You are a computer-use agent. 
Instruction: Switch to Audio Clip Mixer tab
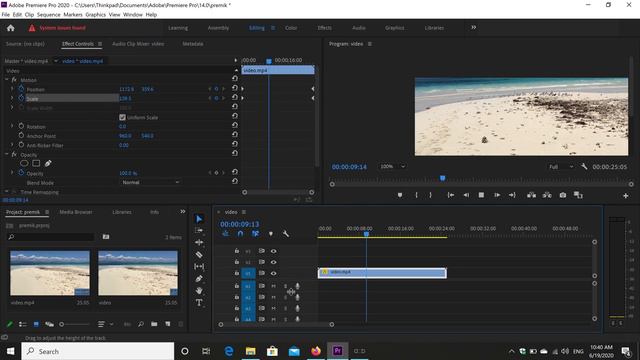click(138, 44)
